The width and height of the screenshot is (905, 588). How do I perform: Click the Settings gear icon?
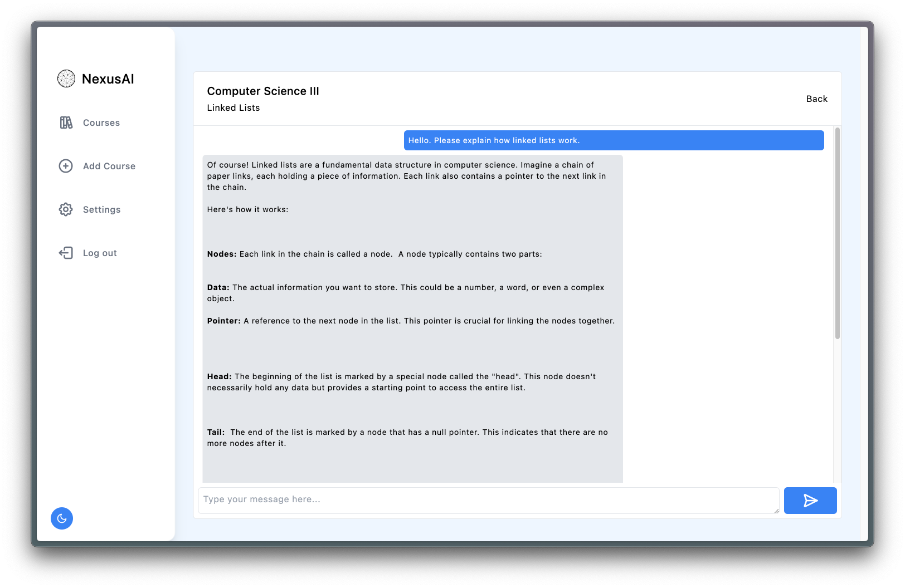coord(66,209)
